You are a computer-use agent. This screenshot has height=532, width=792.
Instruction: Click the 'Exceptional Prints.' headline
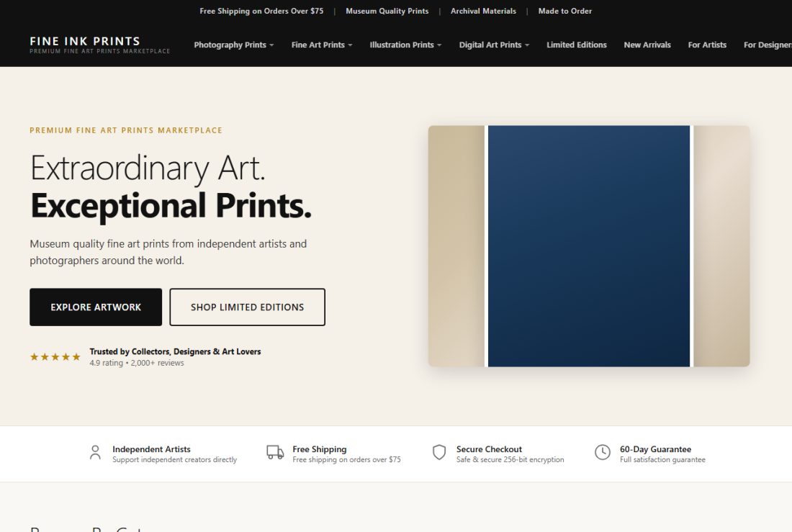171,206
